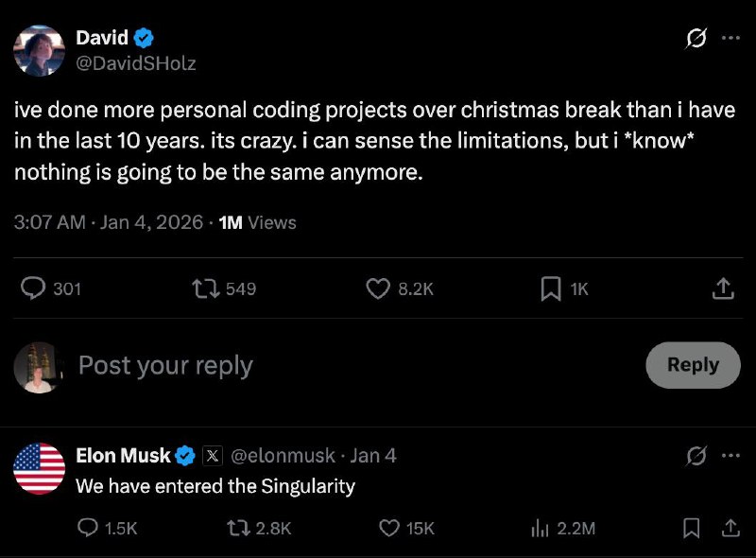Open the @DavidSHolz handle link
756x558 pixels.
pos(136,63)
